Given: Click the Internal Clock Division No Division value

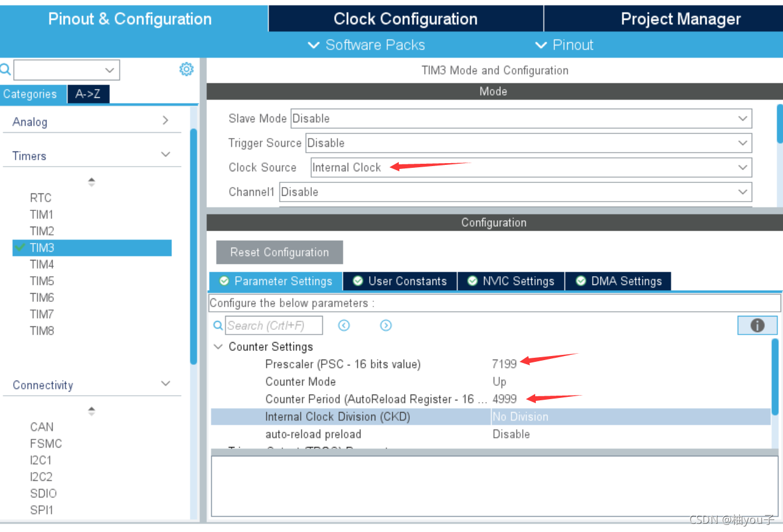Looking at the screenshot, I should 521,417.
